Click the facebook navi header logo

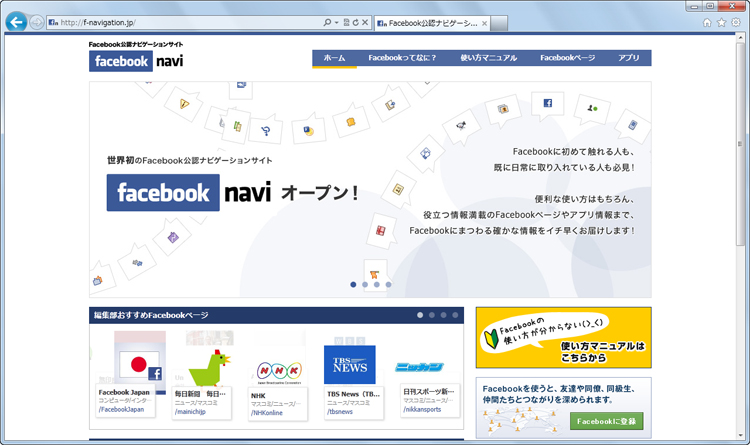coord(136,61)
